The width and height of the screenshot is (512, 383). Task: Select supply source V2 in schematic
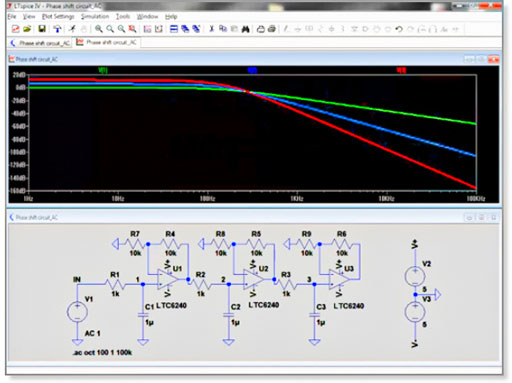click(x=415, y=277)
